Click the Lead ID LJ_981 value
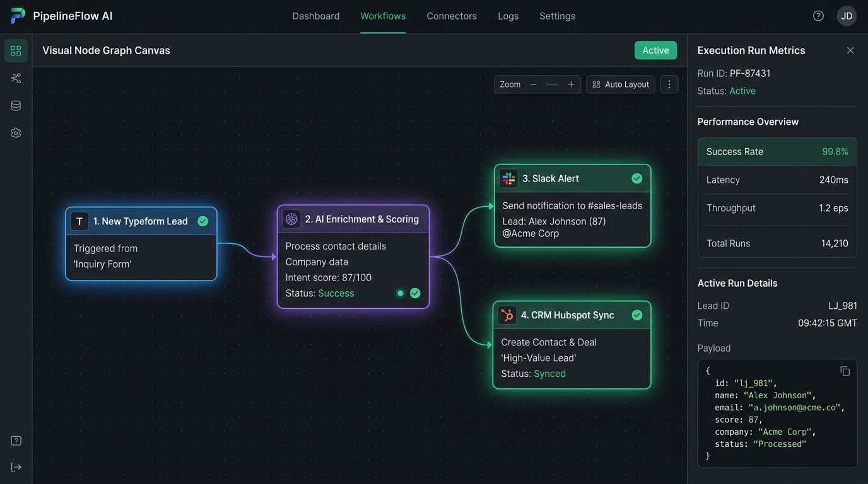The image size is (868, 484). pos(843,306)
